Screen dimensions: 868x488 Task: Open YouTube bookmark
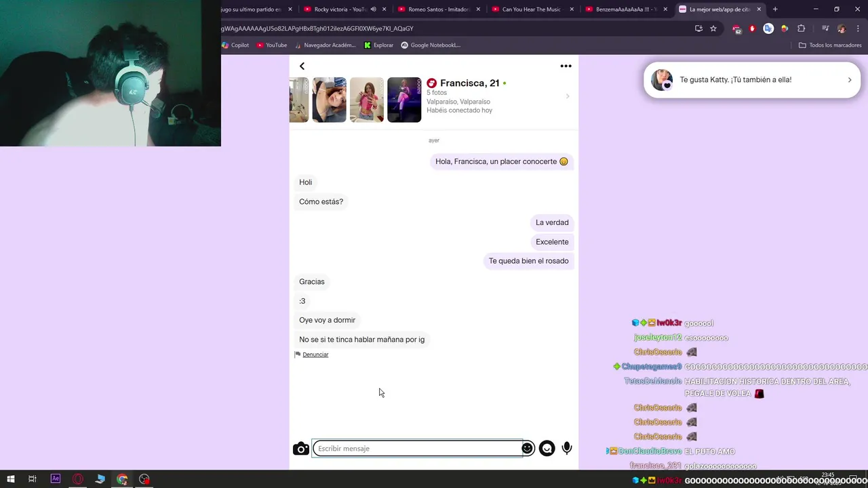click(x=271, y=45)
